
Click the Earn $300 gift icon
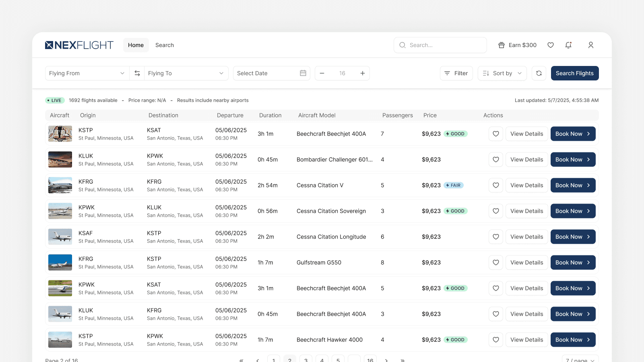point(502,45)
